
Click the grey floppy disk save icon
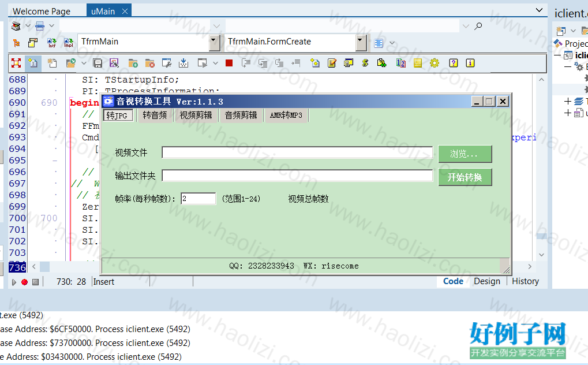pos(98,63)
